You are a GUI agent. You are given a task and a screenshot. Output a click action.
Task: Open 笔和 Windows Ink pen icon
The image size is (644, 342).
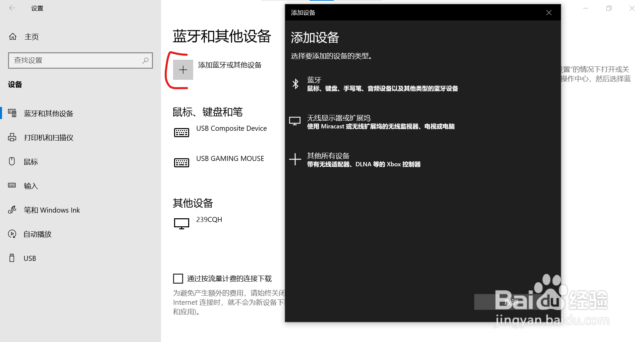tap(12, 210)
